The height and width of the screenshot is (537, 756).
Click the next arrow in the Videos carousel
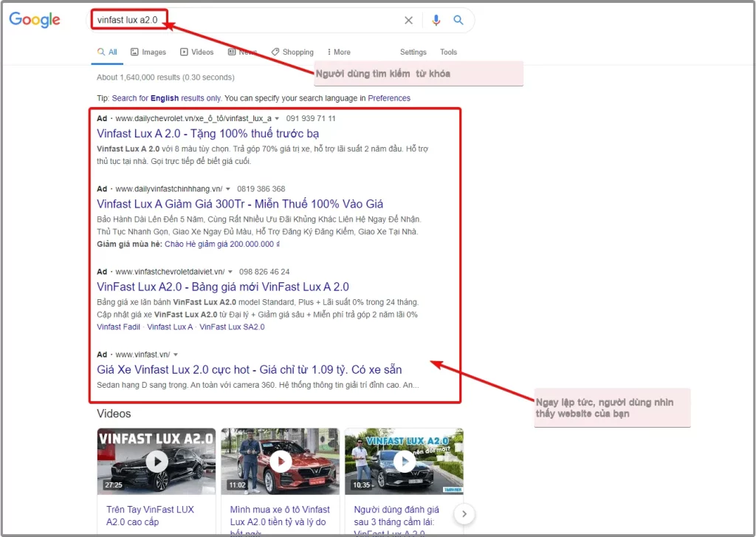pyautogui.click(x=464, y=514)
